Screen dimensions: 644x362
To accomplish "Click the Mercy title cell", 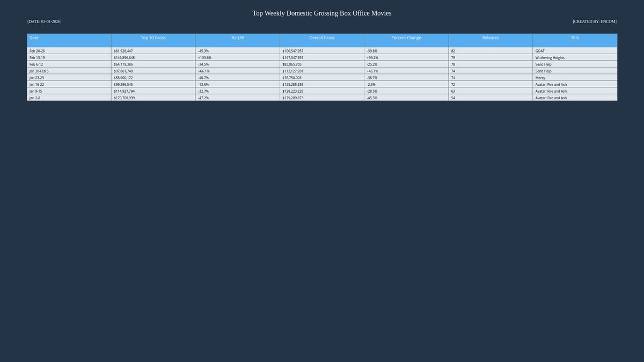I will [575, 78].
